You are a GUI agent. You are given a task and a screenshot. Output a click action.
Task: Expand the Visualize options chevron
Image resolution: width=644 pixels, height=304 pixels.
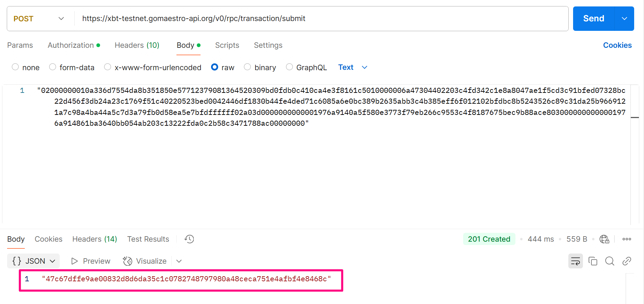click(179, 261)
